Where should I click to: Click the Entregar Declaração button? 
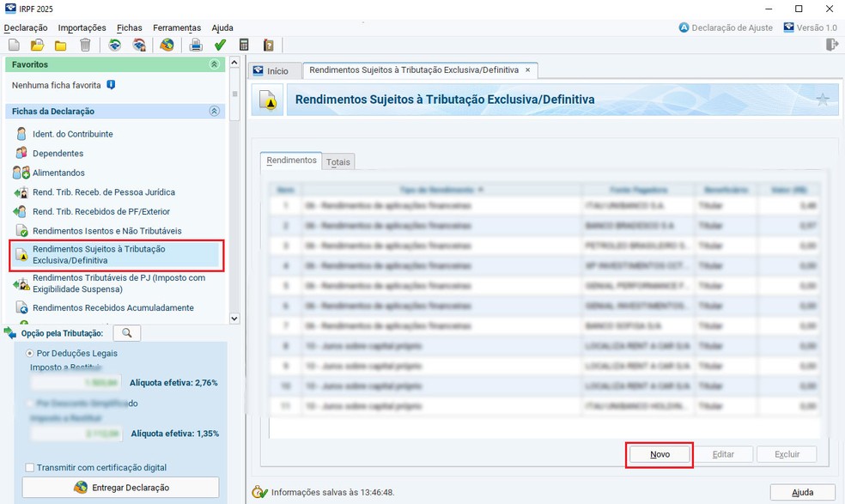click(120, 488)
